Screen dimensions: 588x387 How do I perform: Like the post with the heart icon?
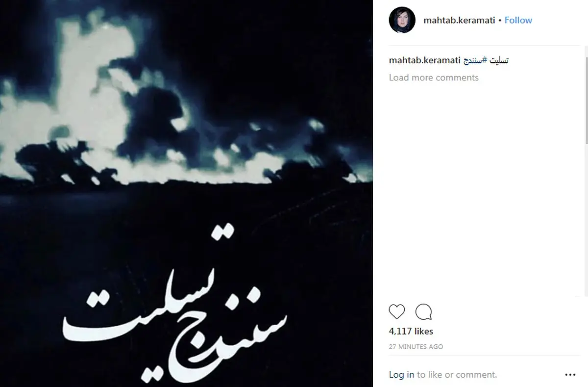coord(397,312)
